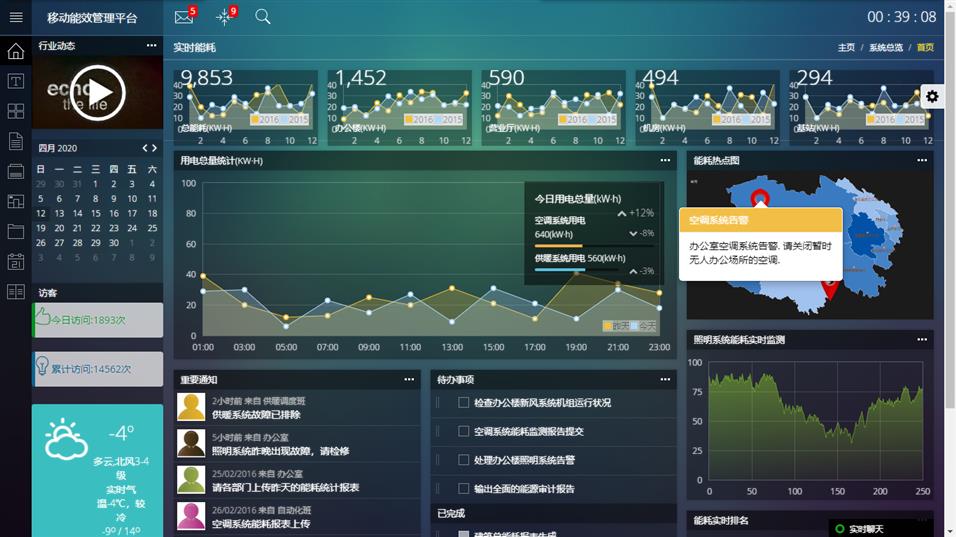
Task: Click the search magnifier icon
Action: [x=263, y=16]
